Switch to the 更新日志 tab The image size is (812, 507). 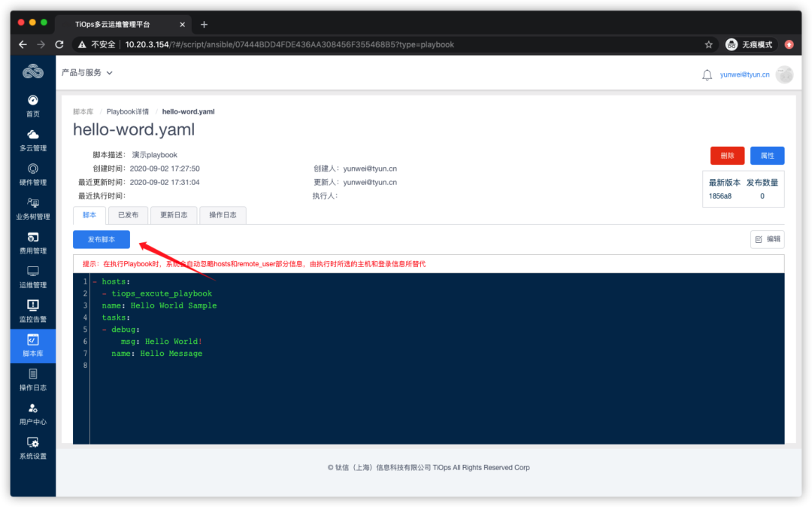click(x=174, y=214)
